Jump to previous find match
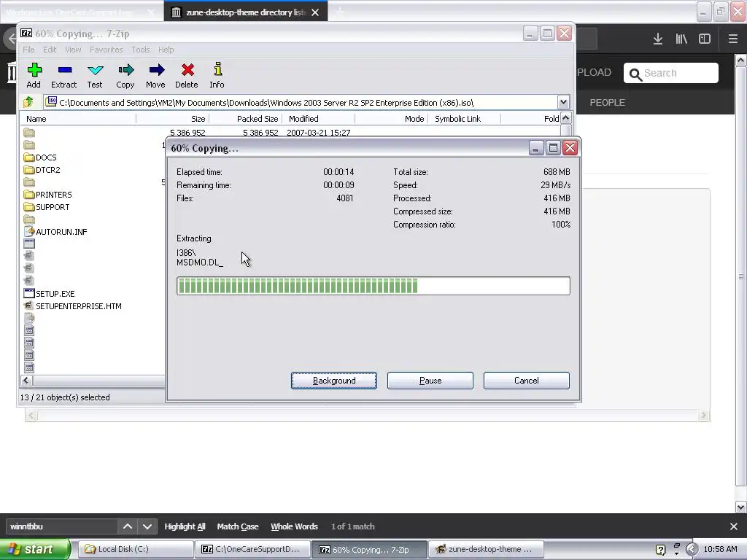 tap(128, 526)
